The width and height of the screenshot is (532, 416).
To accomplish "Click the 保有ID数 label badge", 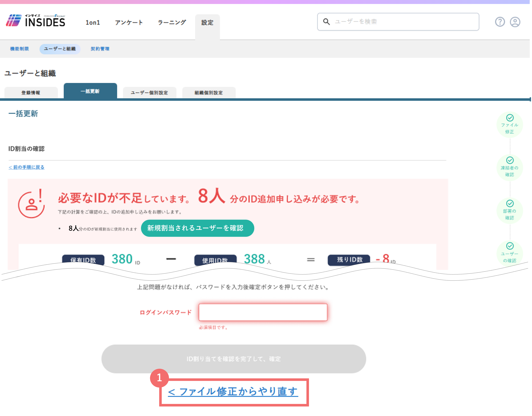I will [83, 260].
